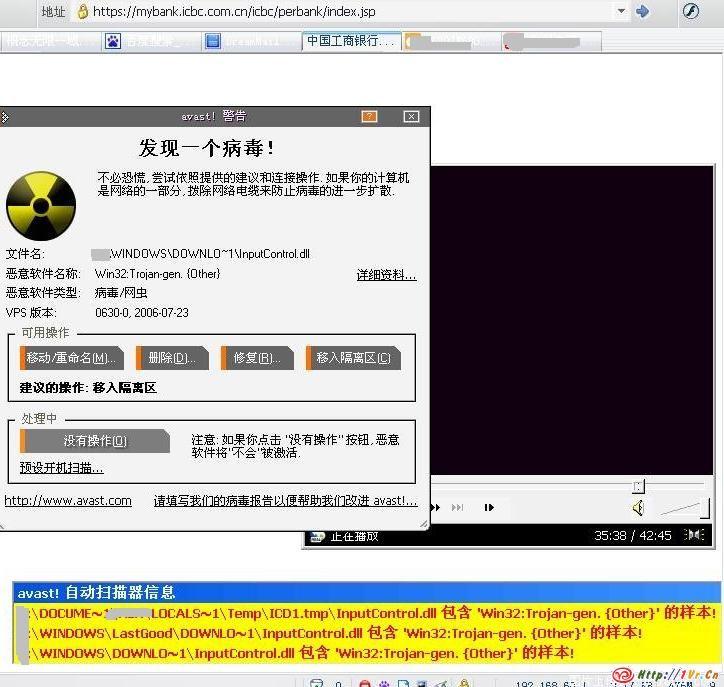Switch to the 中国工商银行 browser tab
The height and width of the screenshot is (687, 724).
click(351, 41)
